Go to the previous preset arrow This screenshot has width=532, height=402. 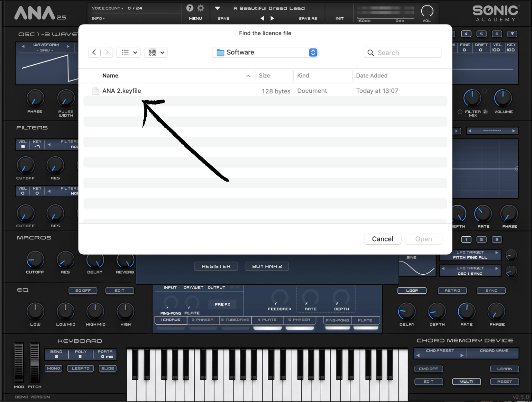(x=262, y=18)
